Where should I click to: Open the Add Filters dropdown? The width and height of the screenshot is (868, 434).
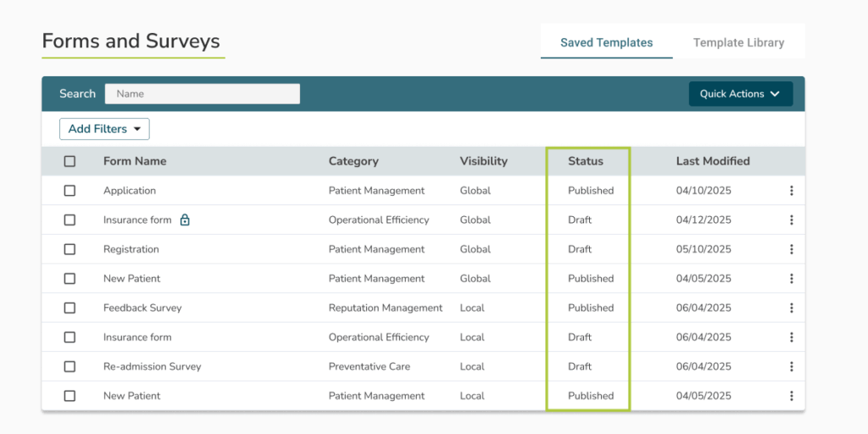coord(104,129)
